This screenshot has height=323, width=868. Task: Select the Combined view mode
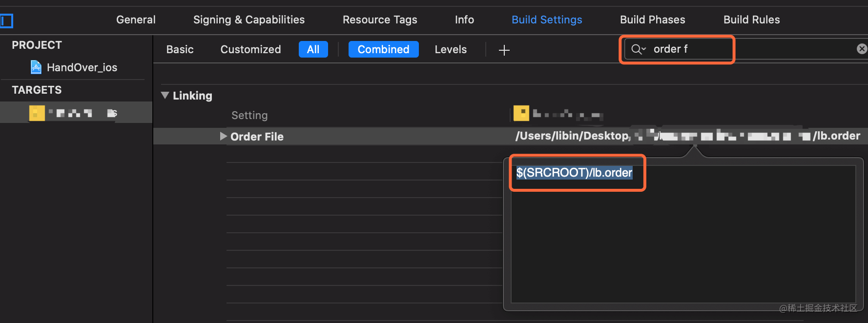coord(383,49)
